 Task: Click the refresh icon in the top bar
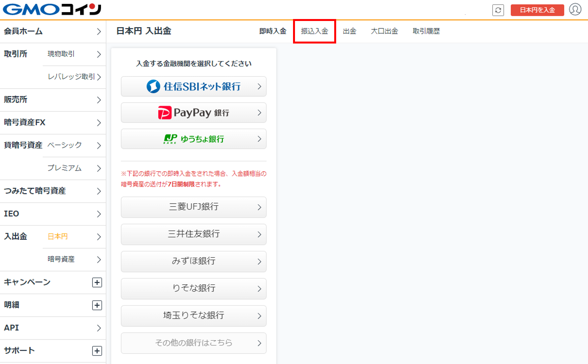498,10
